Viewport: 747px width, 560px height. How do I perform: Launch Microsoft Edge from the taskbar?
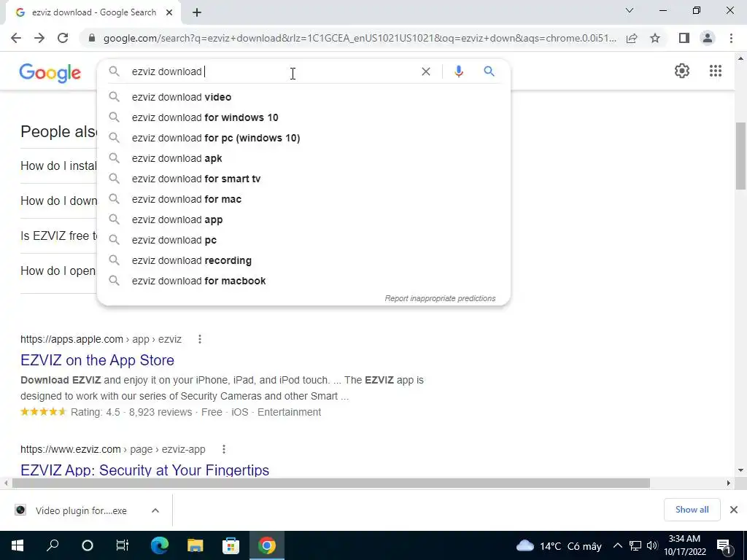coord(160,545)
